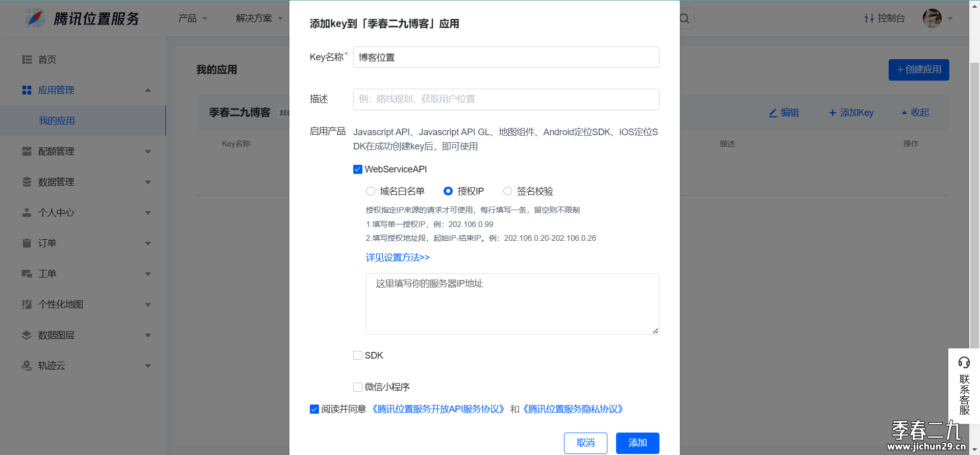Open the 详见设置方法>> link
Viewport: 980px width, 455px height.
click(x=398, y=258)
